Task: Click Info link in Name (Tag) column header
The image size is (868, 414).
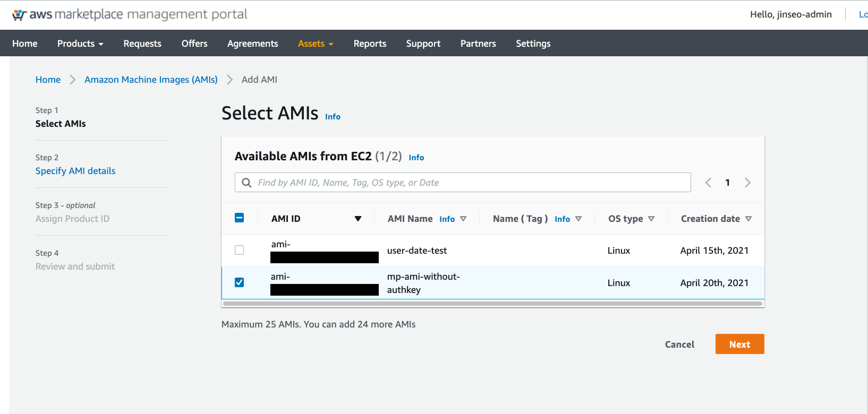Action: [563, 219]
